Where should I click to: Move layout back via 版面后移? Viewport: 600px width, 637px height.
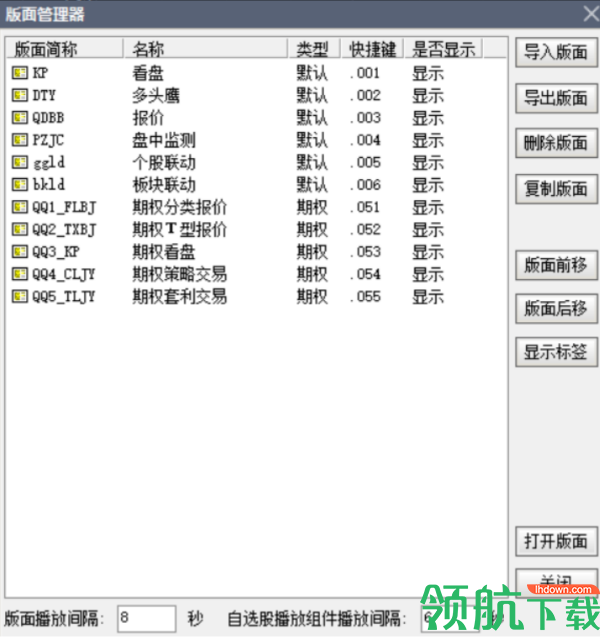(556, 309)
